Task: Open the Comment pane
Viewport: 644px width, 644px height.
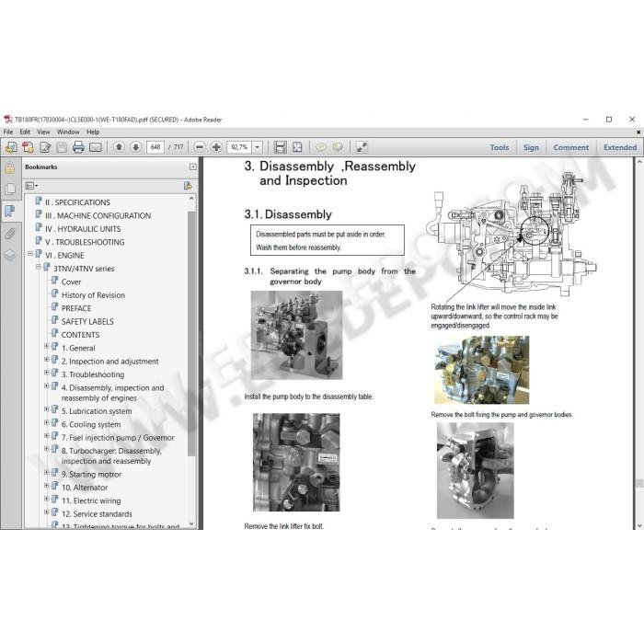Action: 571,147
